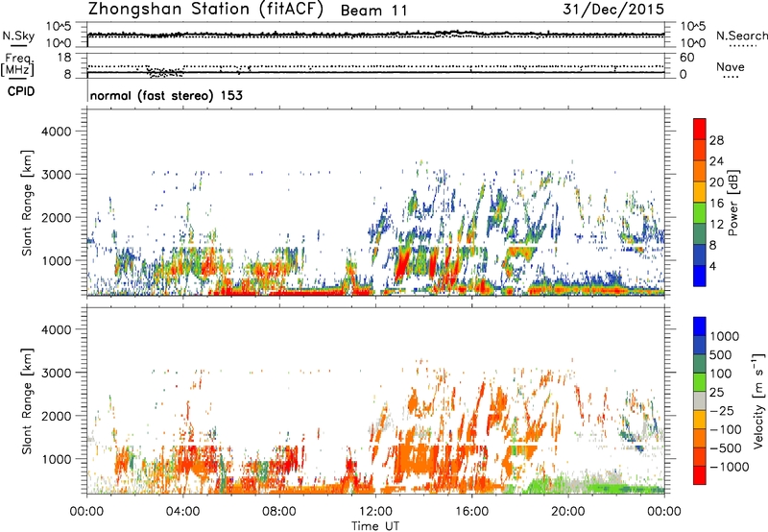This screenshot has width=768, height=532.
Task: Click the '4' power colorbar label
Action: 713,266
